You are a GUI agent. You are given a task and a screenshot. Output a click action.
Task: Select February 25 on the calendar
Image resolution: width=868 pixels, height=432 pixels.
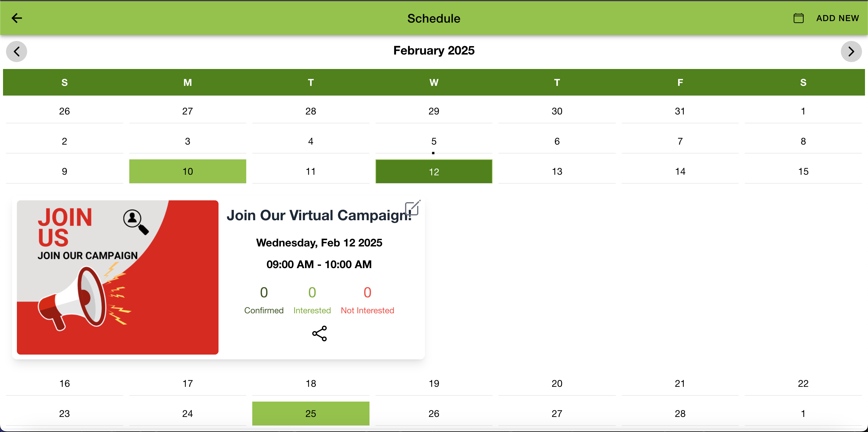[310, 413]
